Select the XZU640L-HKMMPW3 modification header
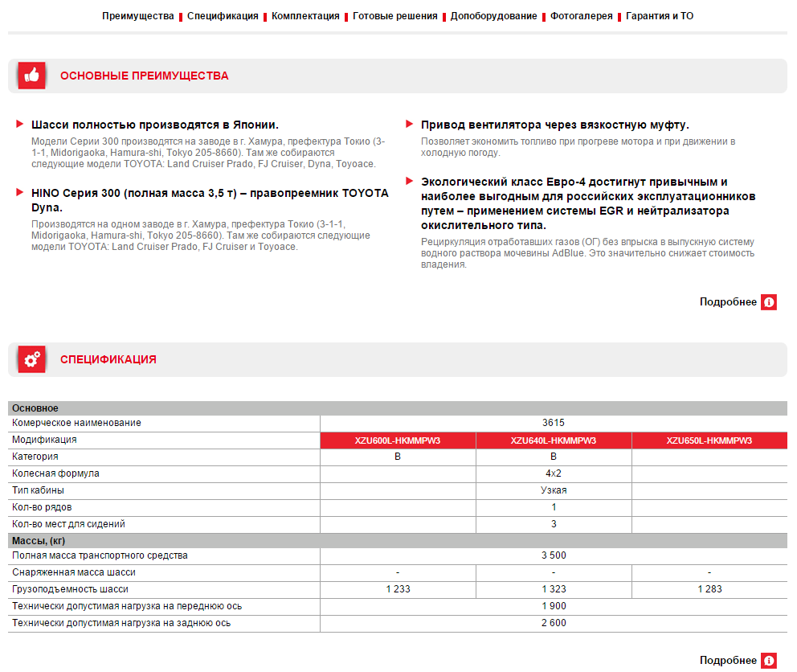The height and width of the screenshot is (672, 797). [554, 440]
